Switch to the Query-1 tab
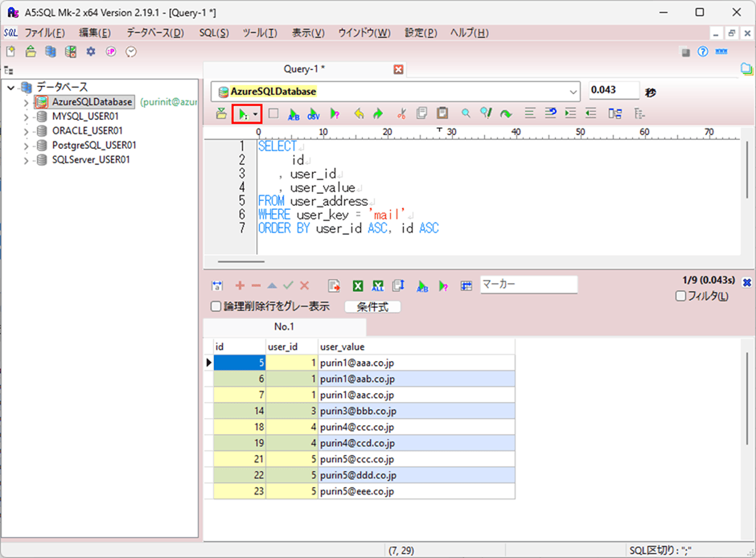This screenshot has width=756, height=558. tap(304, 70)
